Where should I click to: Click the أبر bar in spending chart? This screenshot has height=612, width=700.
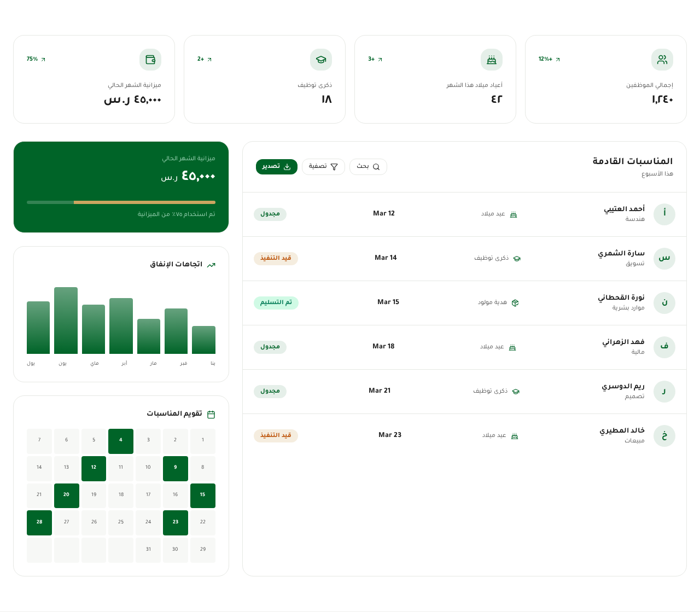(x=121, y=326)
